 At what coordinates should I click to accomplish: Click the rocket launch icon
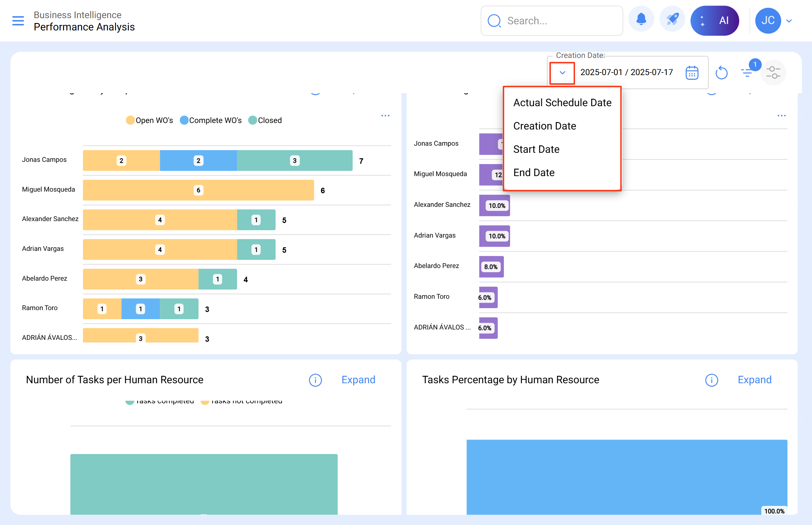672,20
